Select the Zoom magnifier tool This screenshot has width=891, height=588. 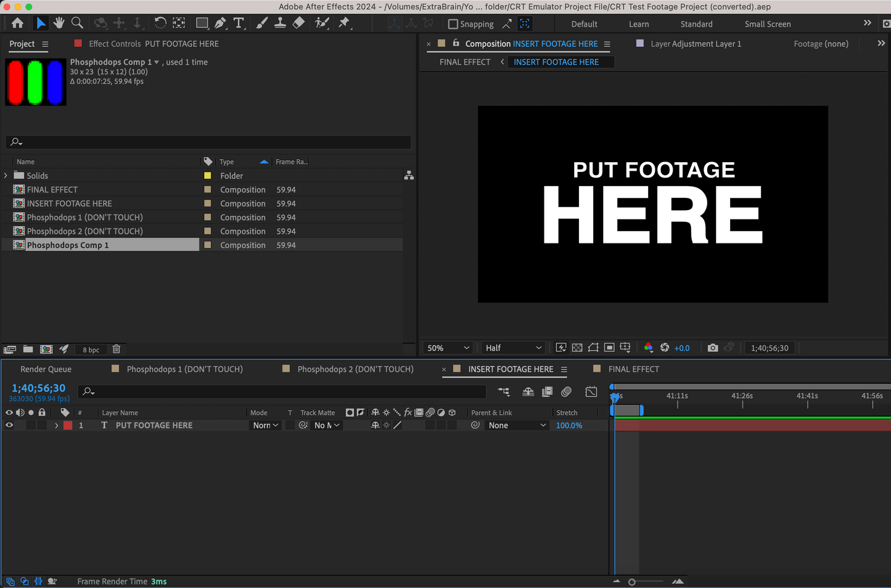point(77,23)
